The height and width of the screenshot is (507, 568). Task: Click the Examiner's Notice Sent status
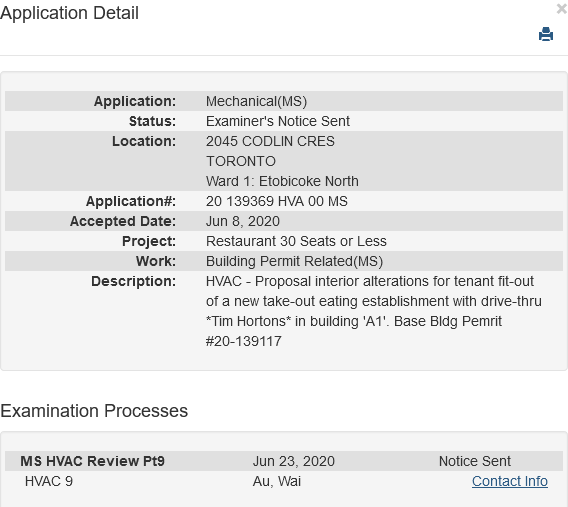[x=278, y=121]
